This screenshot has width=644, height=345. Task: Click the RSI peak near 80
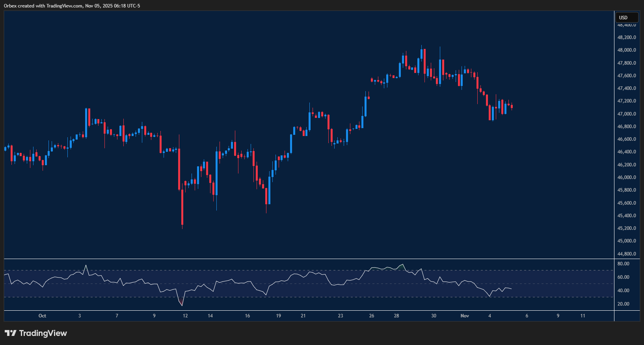click(402, 265)
